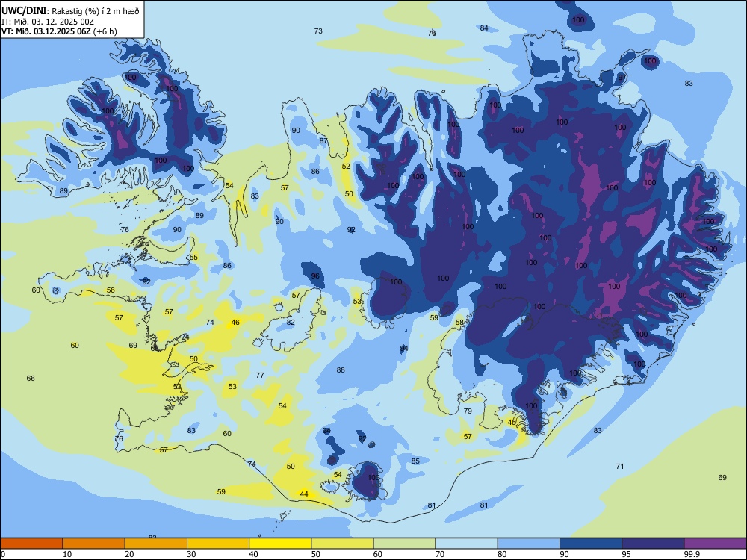
Task: Click the humidity value '97' in the northeast
Action: (x=622, y=78)
